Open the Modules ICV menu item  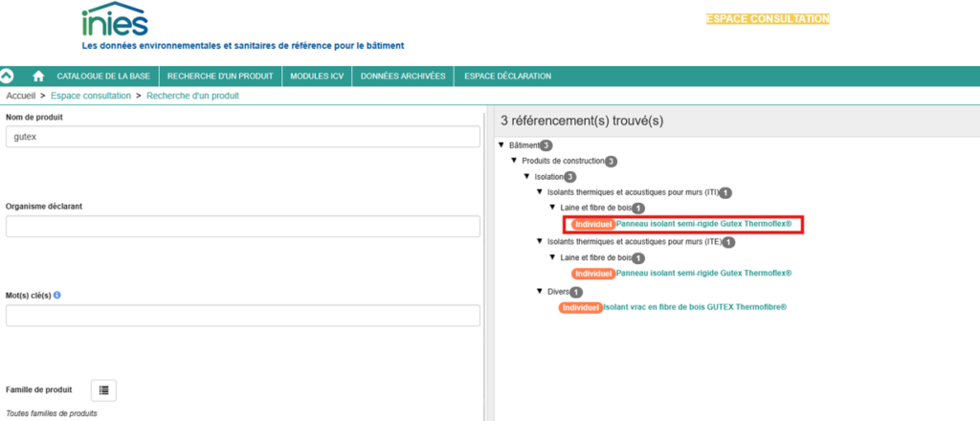[x=316, y=77]
